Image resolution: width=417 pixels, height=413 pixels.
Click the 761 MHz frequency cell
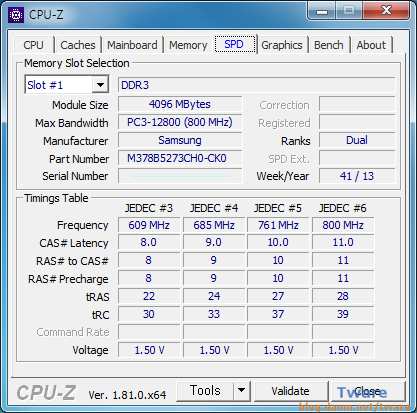coord(278,225)
